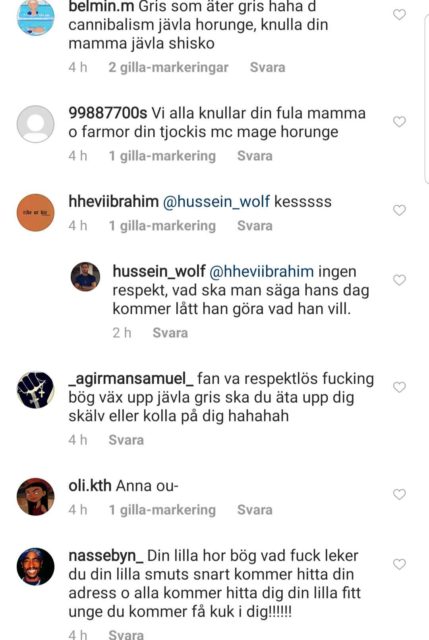Screen dimensions: 429x640
Task: Like the comment by belmin.m
Action: click(x=399, y=15)
